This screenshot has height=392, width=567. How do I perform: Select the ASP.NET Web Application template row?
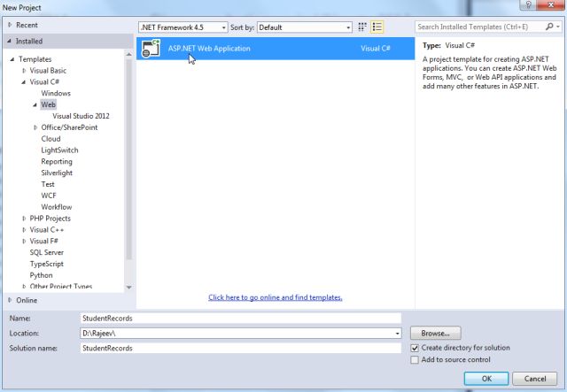click(x=276, y=49)
